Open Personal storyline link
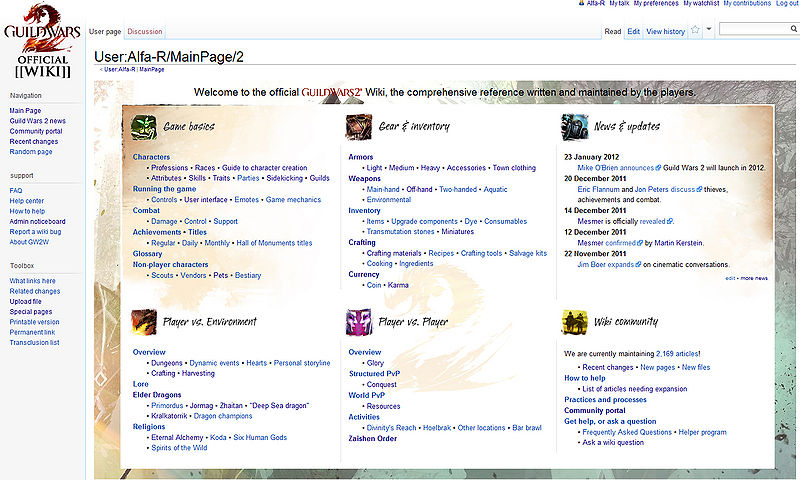 coord(302,363)
